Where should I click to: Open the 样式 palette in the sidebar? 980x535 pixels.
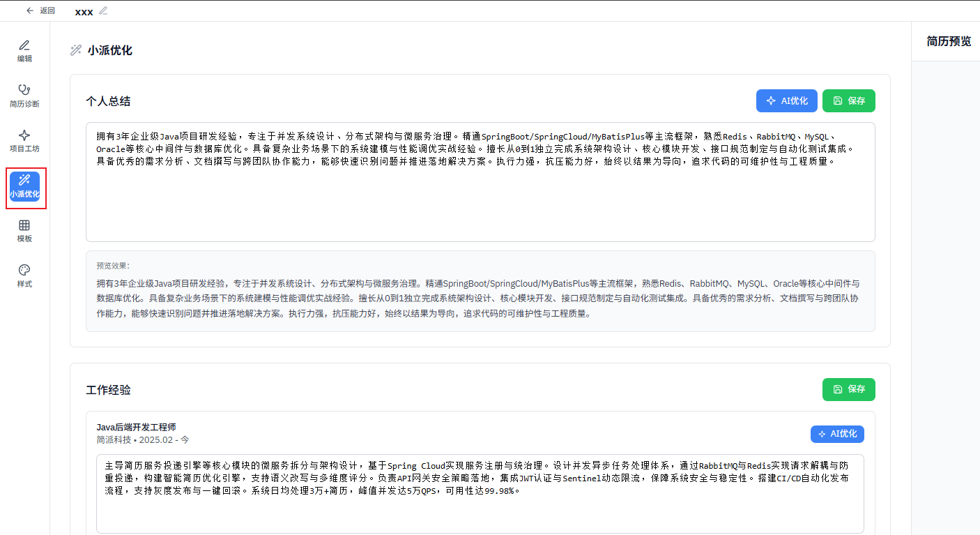24,276
